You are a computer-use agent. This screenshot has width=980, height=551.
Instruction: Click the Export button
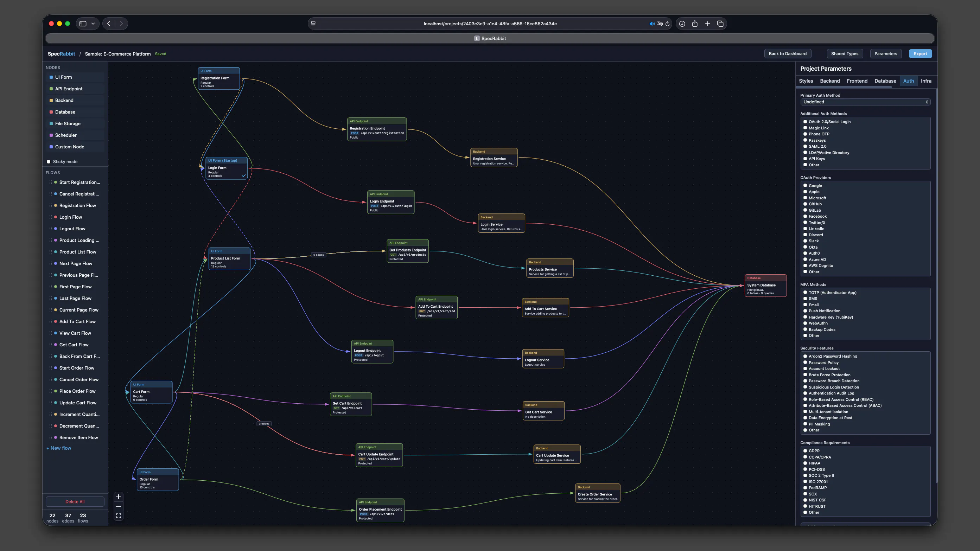920,53
